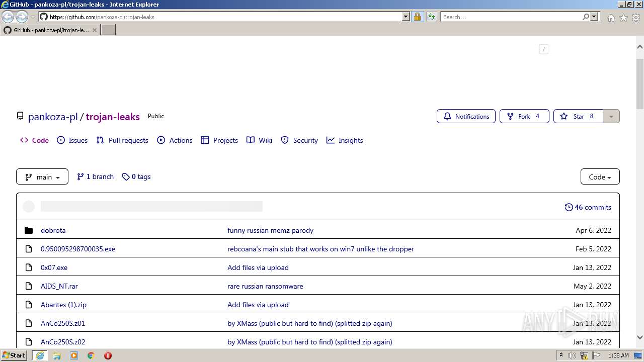644x362 pixels.
Task: Click the dobrota folder icon
Action: (29, 230)
